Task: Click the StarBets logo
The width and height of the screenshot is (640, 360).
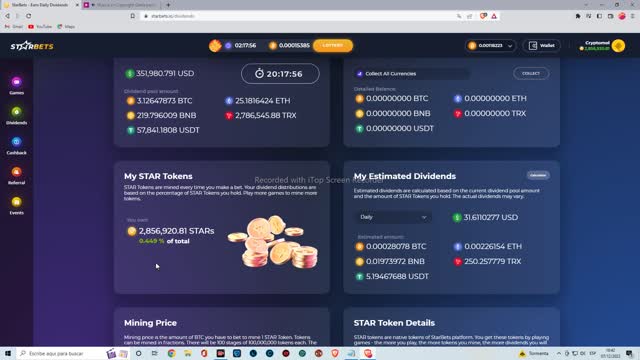Action: 32,46
